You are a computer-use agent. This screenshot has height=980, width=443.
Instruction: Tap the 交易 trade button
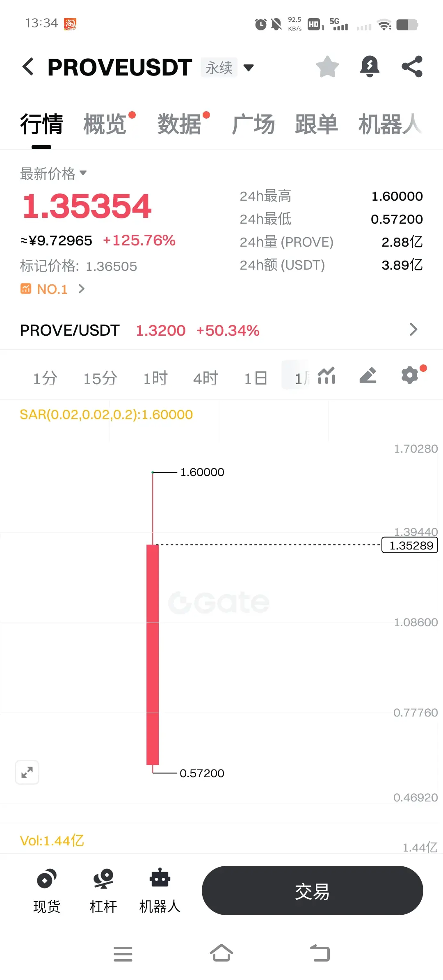point(312,891)
